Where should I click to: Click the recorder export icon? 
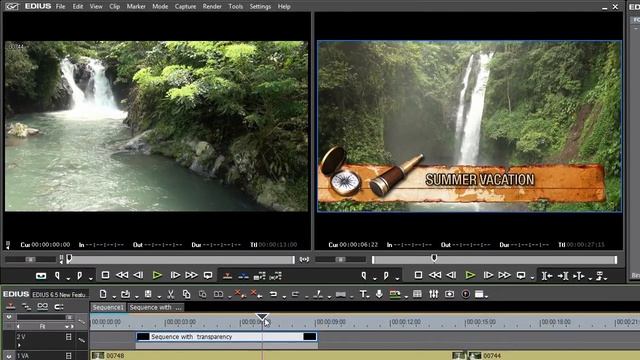coord(600,276)
